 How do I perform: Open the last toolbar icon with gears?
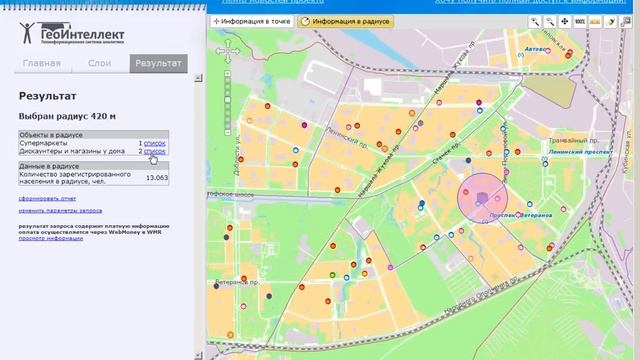point(625,22)
